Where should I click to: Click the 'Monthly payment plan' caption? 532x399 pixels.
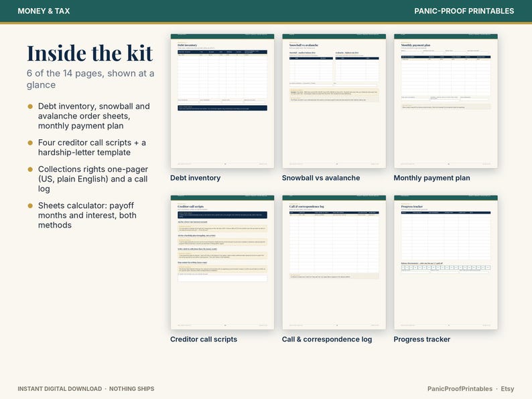click(x=432, y=178)
